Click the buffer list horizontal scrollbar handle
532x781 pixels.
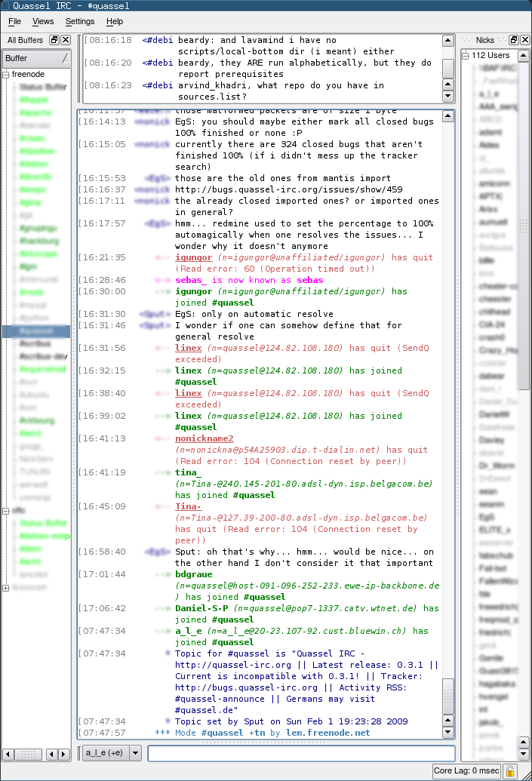click(28, 754)
